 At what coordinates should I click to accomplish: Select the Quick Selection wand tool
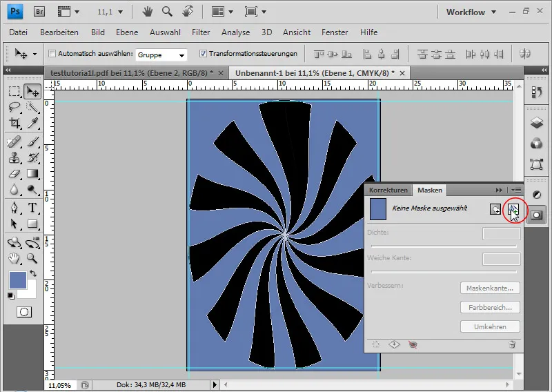coord(32,107)
